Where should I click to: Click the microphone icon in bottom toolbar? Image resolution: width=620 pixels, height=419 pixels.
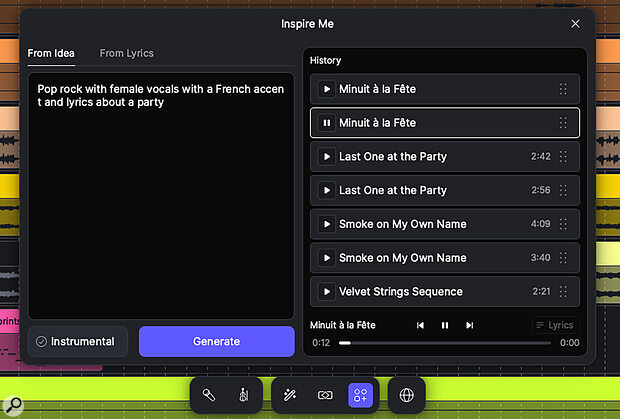tap(209, 395)
